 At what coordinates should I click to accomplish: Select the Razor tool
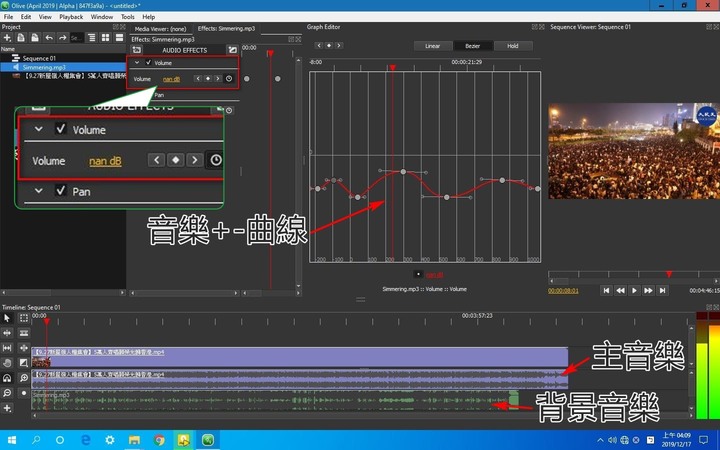click(x=24, y=333)
